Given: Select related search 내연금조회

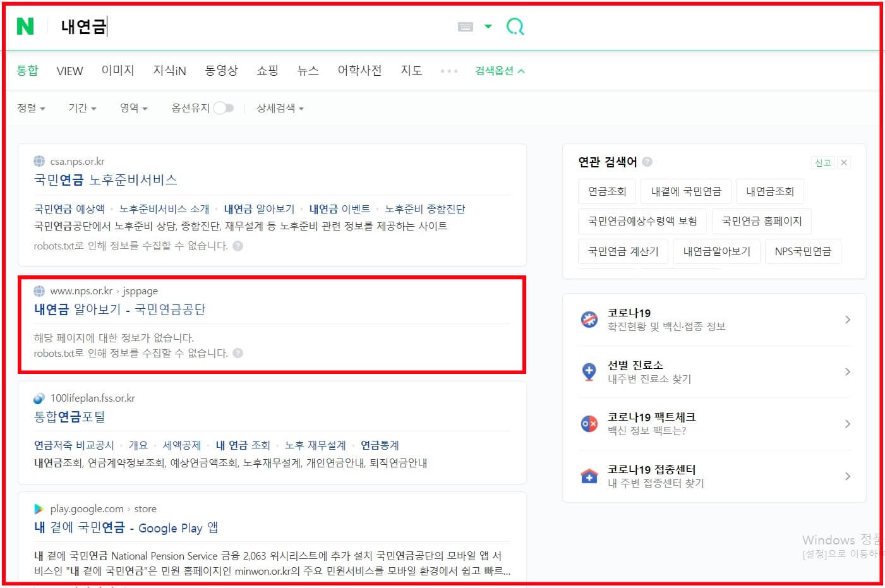Looking at the screenshot, I should (770, 191).
